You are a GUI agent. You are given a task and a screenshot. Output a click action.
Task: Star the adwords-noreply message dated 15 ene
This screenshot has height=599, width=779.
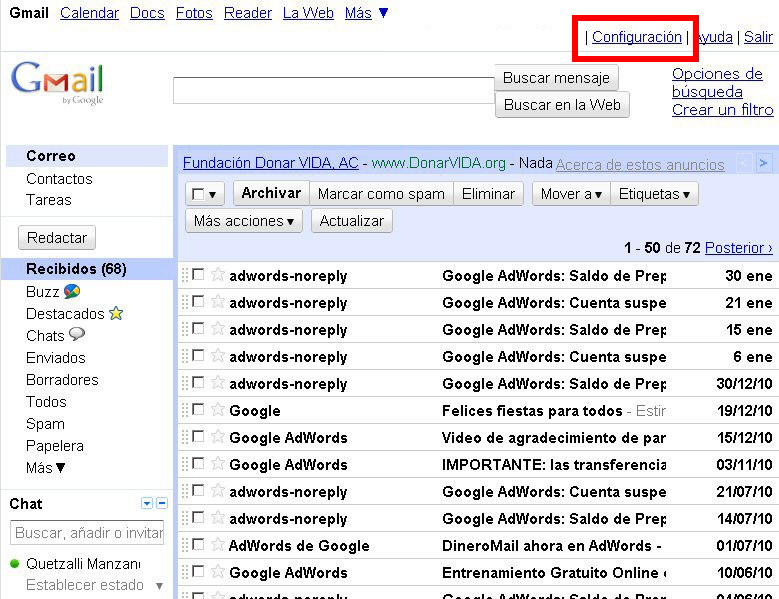218,328
